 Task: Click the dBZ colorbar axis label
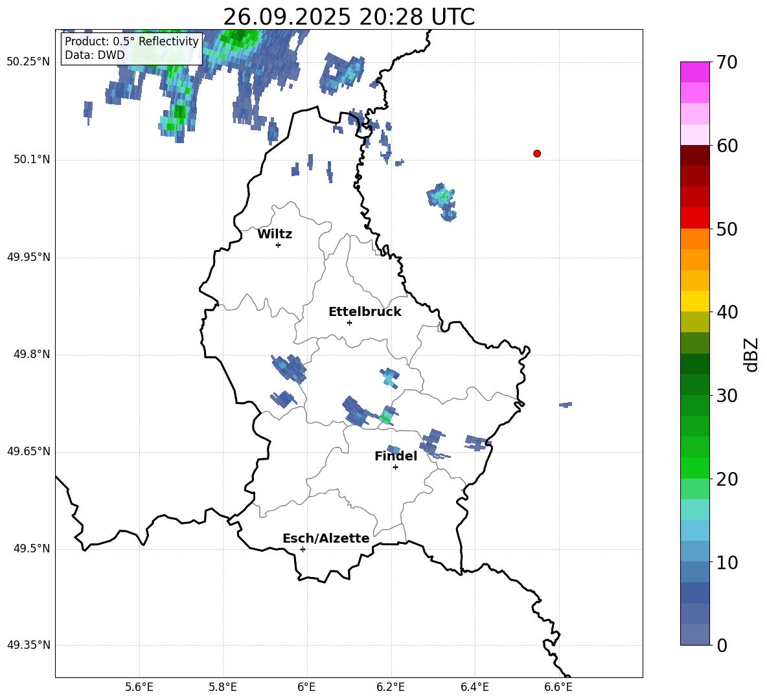(x=752, y=354)
